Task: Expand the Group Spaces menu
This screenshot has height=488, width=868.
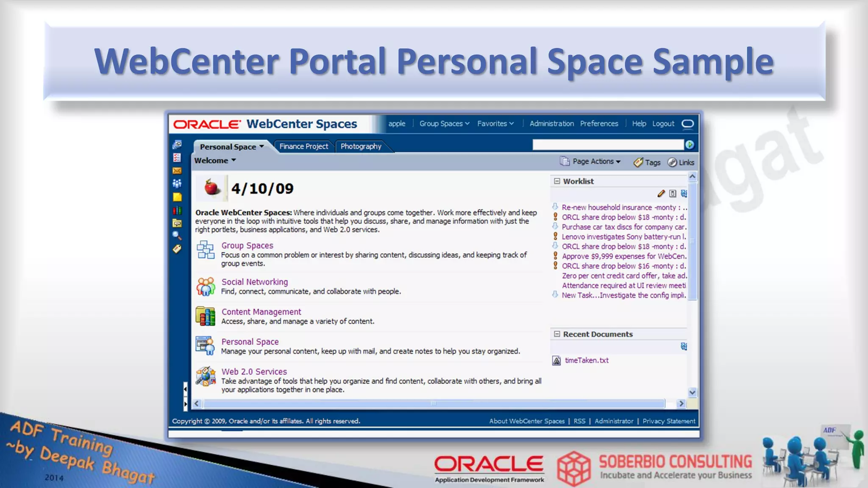Action: pyautogui.click(x=444, y=124)
